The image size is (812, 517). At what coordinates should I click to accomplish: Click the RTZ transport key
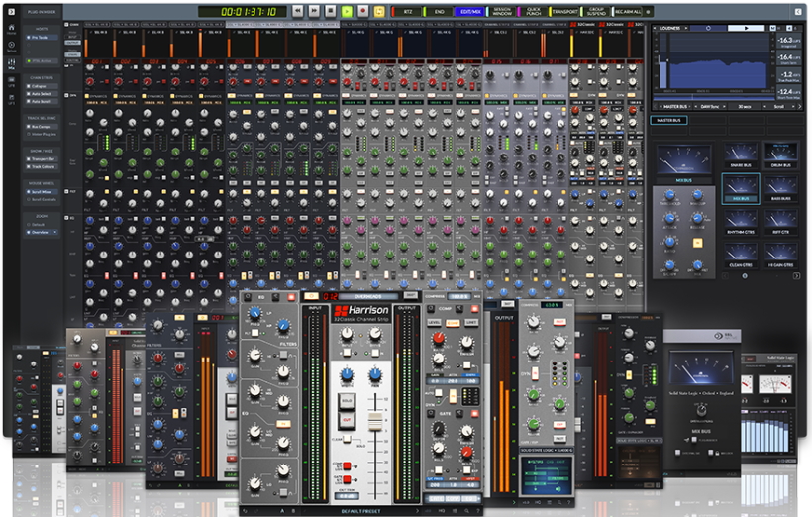tap(408, 12)
